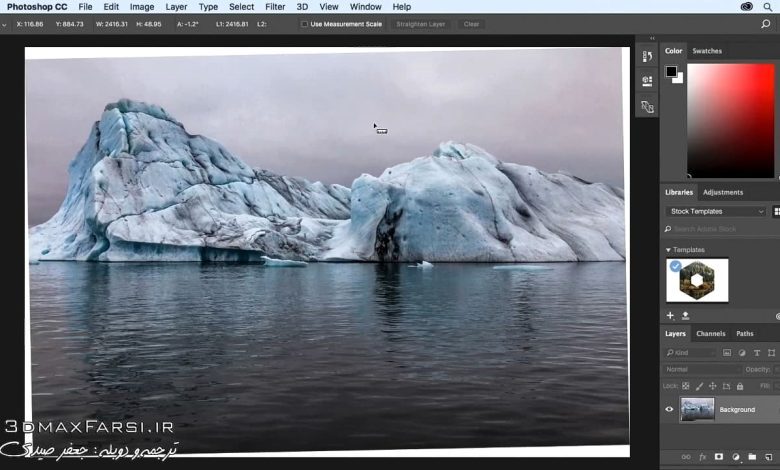This screenshot has height=470, width=780.
Task: Create a new group folder icon
Action: point(751,456)
